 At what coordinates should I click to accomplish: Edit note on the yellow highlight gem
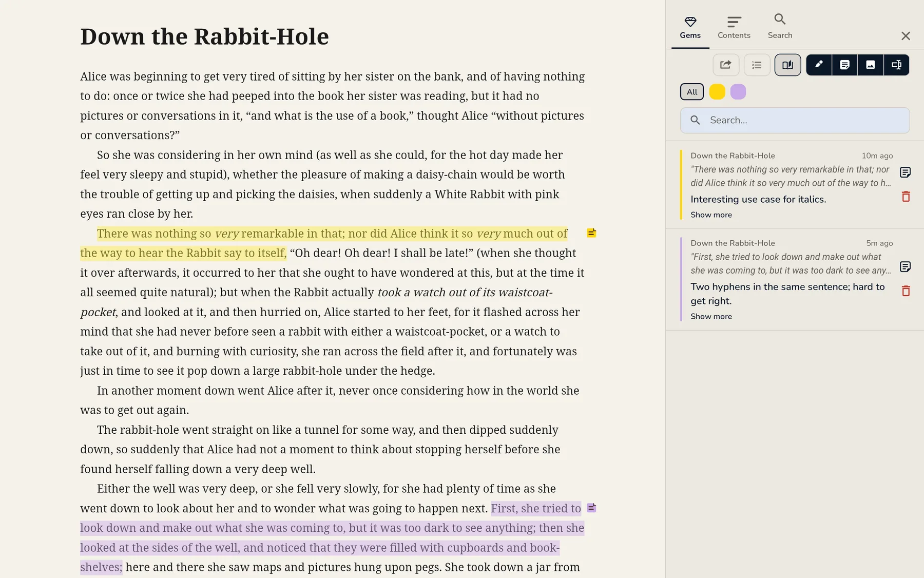point(906,172)
